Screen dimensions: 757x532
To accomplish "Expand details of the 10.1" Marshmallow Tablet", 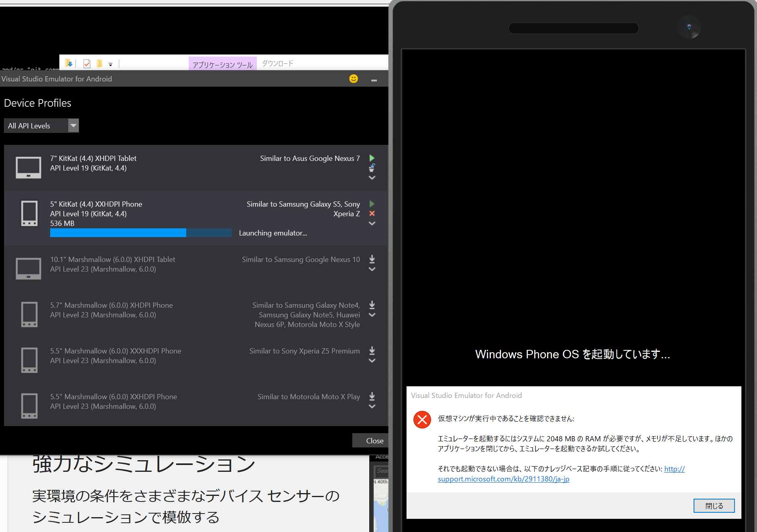I will click(372, 269).
